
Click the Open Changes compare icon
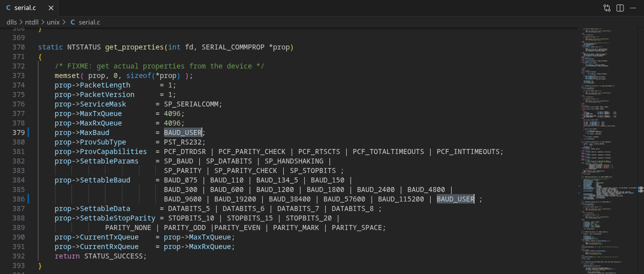click(607, 8)
